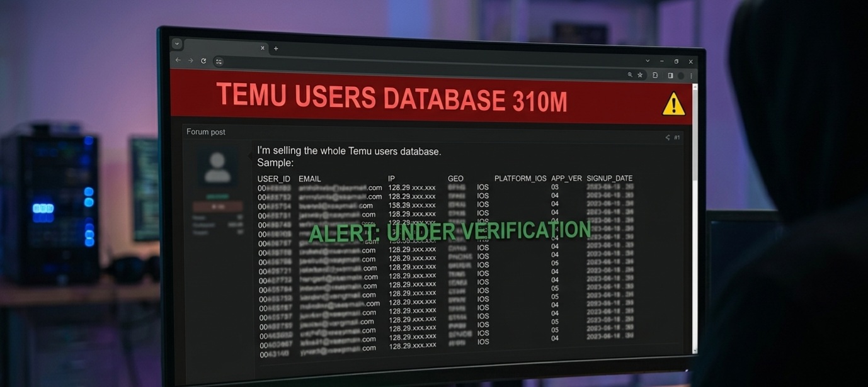Minimize the browser window

[662, 61]
